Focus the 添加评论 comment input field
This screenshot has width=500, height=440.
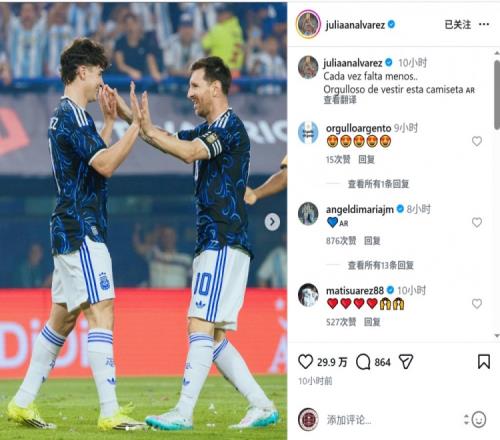[393, 420]
